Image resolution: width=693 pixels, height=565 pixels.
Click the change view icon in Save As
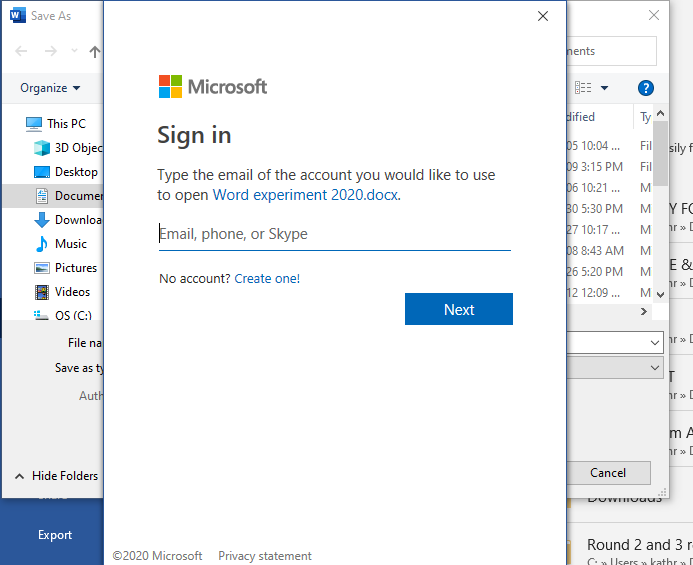(583, 88)
